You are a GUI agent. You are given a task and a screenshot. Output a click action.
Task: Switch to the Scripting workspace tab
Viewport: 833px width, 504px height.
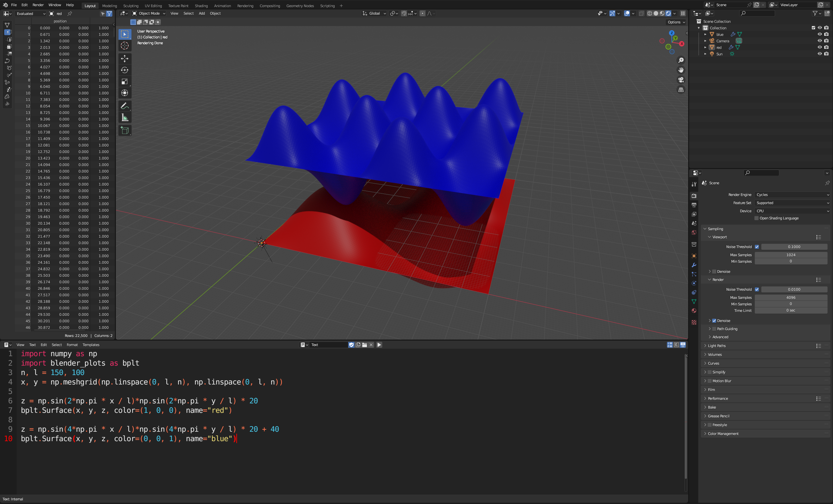click(x=327, y=6)
